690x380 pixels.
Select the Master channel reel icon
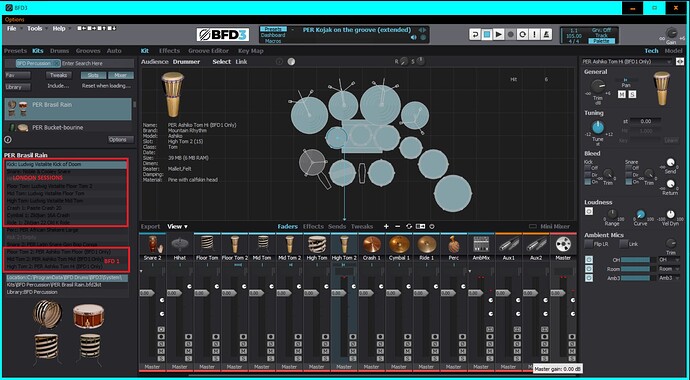click(x=563, y=244)
